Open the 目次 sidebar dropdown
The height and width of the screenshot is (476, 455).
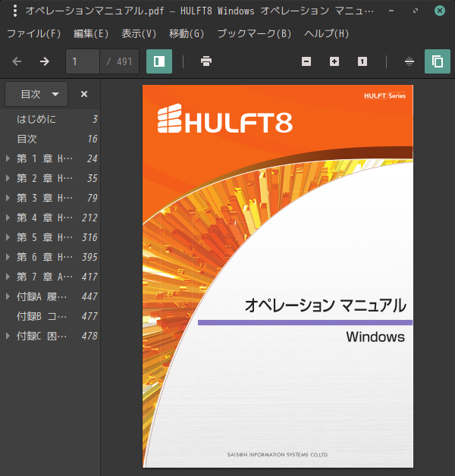pyautogui.click(x=36, y=94)
